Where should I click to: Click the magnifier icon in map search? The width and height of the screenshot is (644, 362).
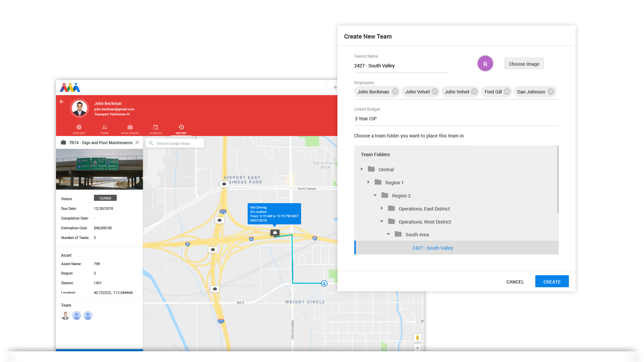point(151,143)
